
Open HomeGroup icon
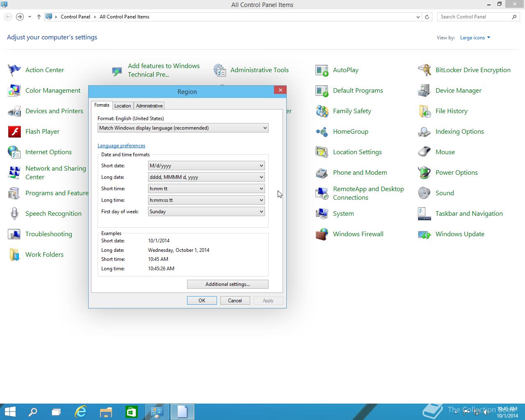tap(322, 132)
